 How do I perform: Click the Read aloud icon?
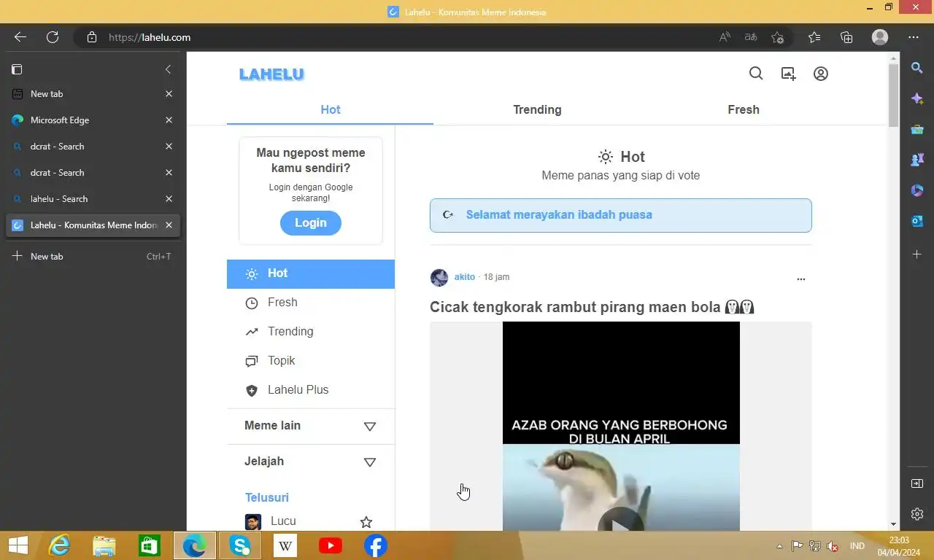[725, 37]
